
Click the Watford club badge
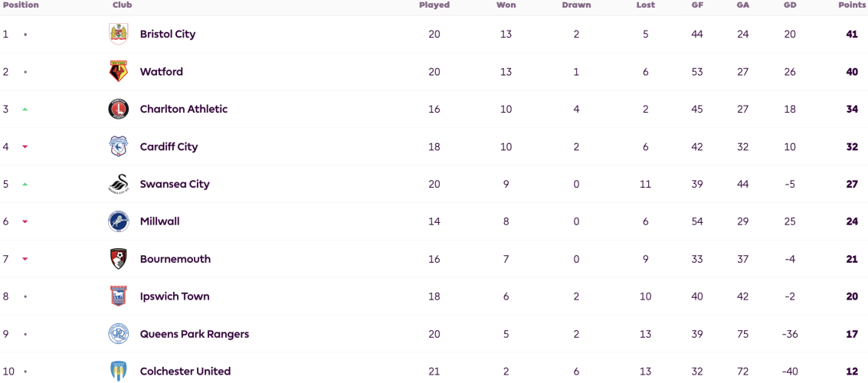pyautogui.click(x=119, y=72)
